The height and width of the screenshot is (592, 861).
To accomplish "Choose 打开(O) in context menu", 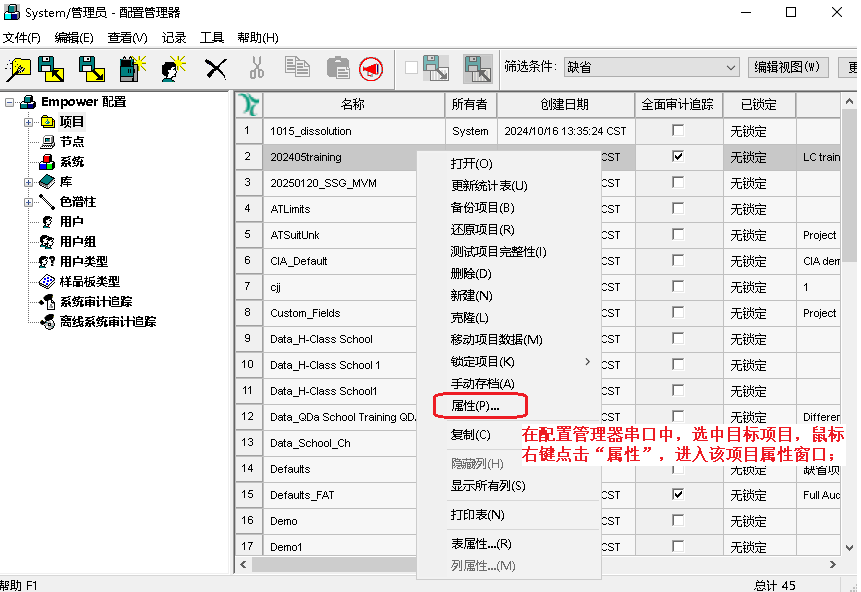I will click(471, 164).
